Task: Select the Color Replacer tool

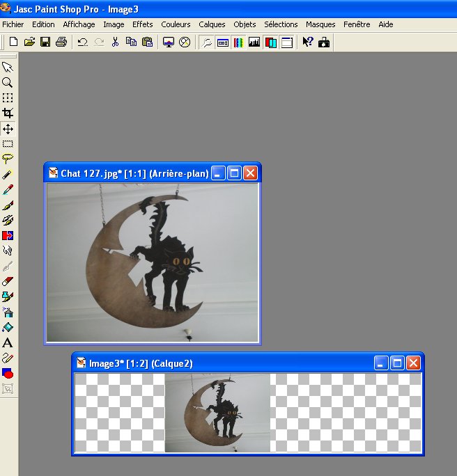Action: pyautogui.click(x=8, y=236)
